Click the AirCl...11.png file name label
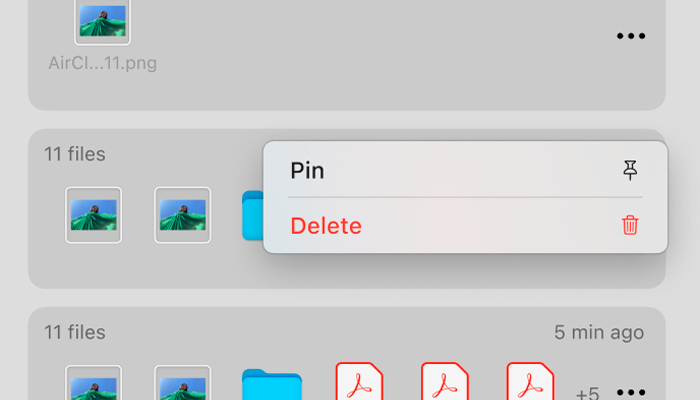Image resolution: width=700 pixels, height=400 pixels. pos(103,63)
